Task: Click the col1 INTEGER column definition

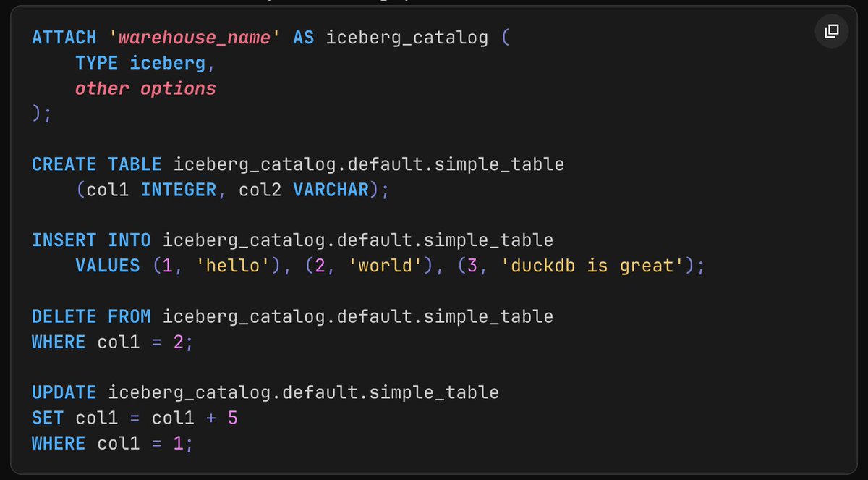Action: tap(151, 190)
